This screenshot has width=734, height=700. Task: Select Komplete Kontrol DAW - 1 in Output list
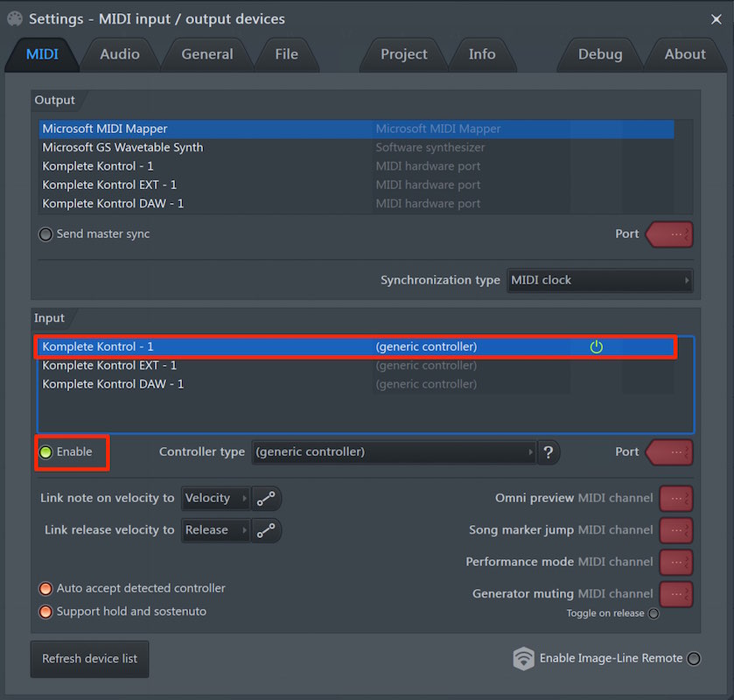click(x=356, y=204)
